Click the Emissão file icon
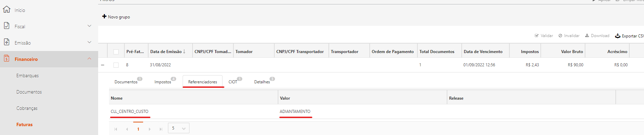The height and width of the screenshot is (135, 644). (6, 42)
